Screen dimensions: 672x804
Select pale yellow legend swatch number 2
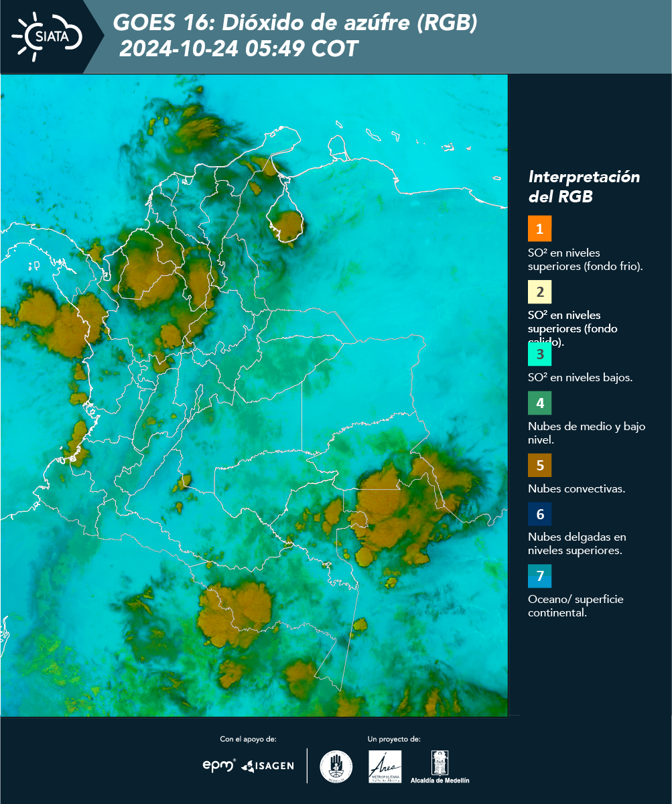pos(539,292)
